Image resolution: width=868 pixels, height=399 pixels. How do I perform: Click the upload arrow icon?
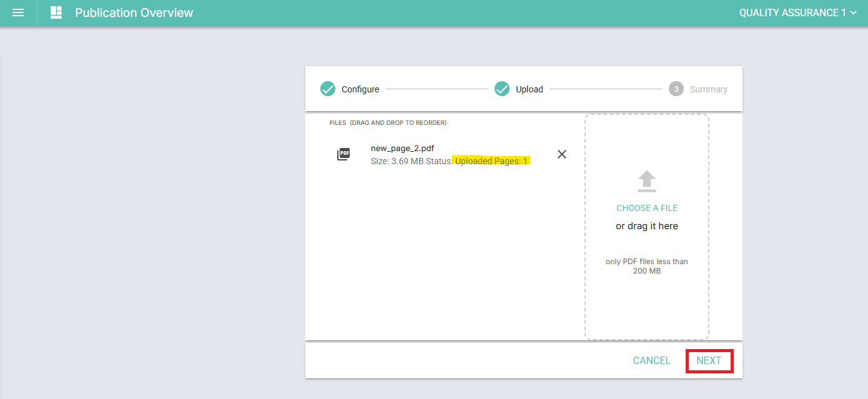[x=647, y=181]
